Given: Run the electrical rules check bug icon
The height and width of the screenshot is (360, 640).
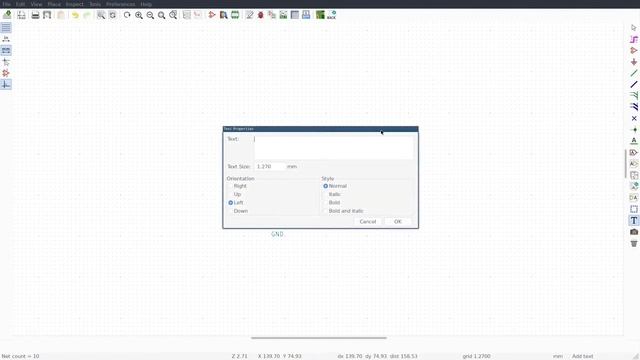Looking at the screenshot, I should [x=261, y=15].
